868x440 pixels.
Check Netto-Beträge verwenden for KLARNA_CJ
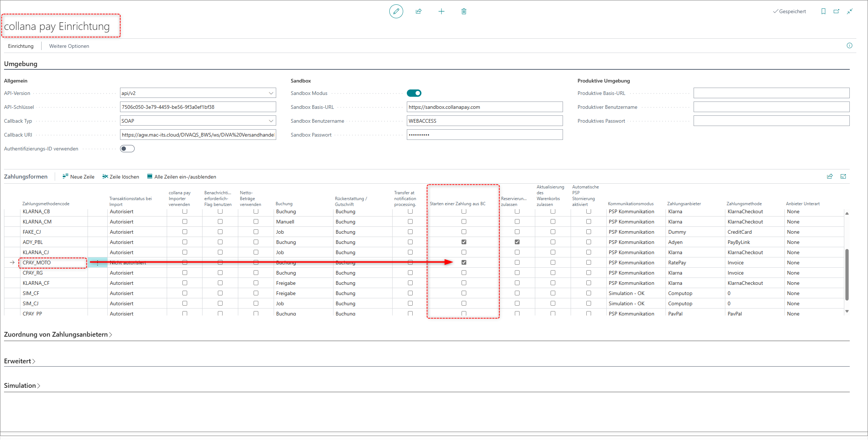256,252
